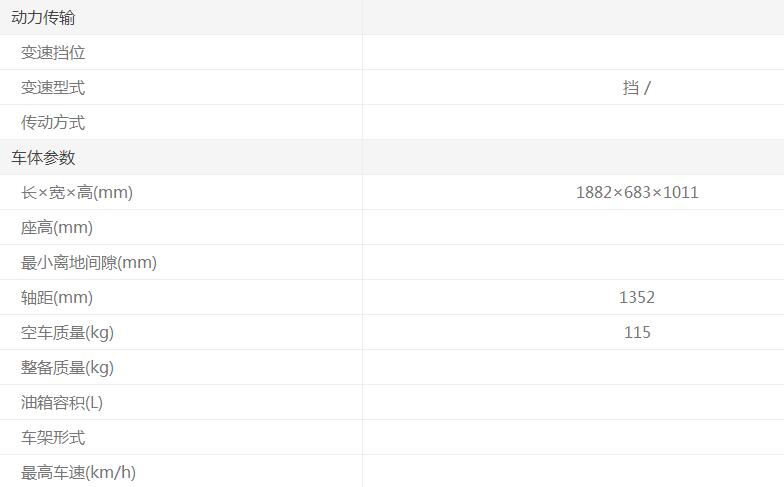Click the 车体参数 section header
784x487 pixels.
(x=43, y=158)
